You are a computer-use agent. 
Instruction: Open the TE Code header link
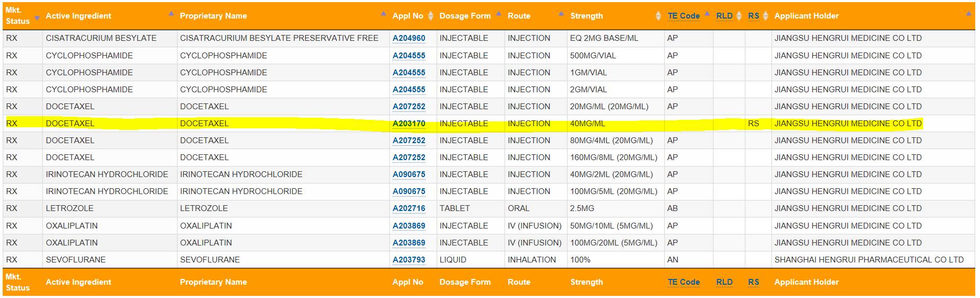coord(683,16)
